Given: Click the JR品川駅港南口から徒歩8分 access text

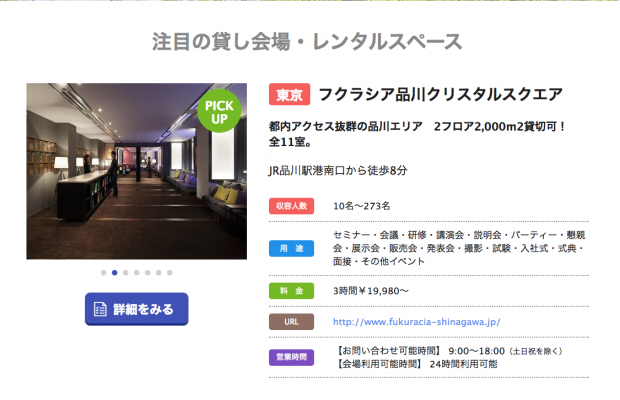Looking at the screenshot, I should (x=338, y=170).
